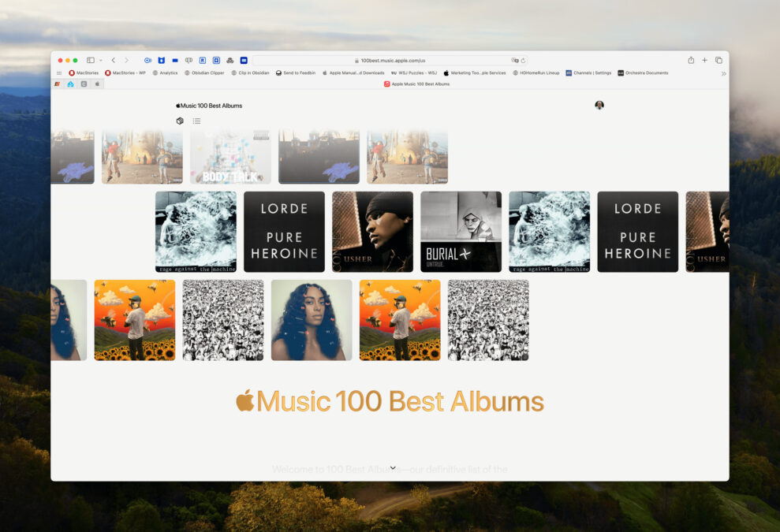Show the tab overview
This screenshot has height=532, width=780.
(718, 60)
